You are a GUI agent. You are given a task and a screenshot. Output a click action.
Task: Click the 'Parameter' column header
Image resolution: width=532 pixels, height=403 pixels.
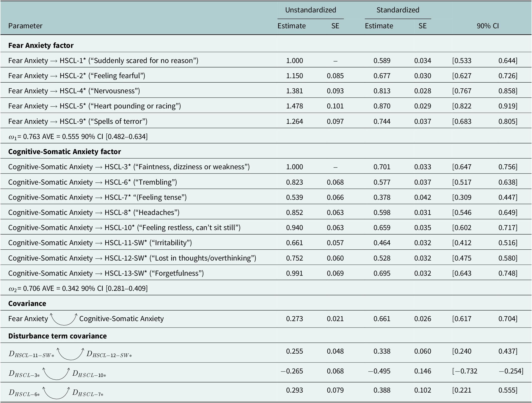tap(25, 26)
